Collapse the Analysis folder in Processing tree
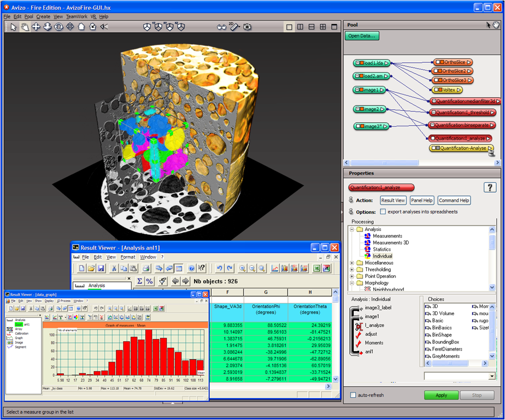 (x=352, y=229)
